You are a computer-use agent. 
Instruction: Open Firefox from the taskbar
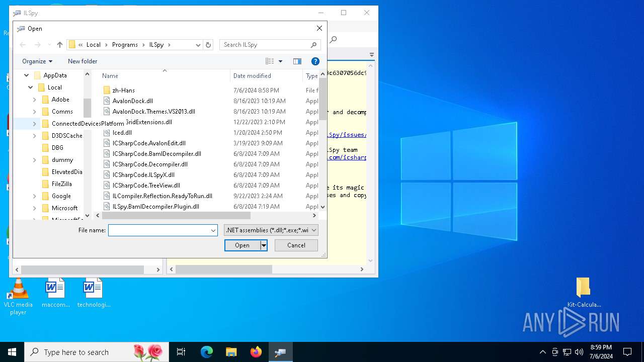click(x=256, y=352)
